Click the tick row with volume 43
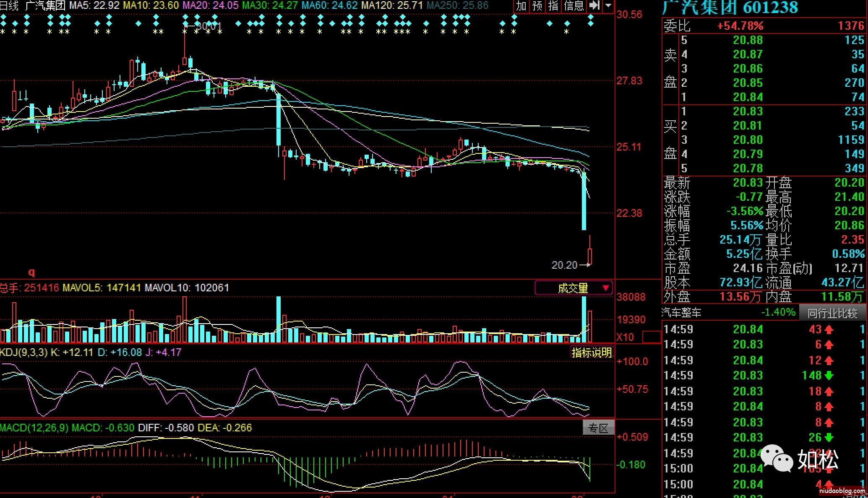 [764, 329]
